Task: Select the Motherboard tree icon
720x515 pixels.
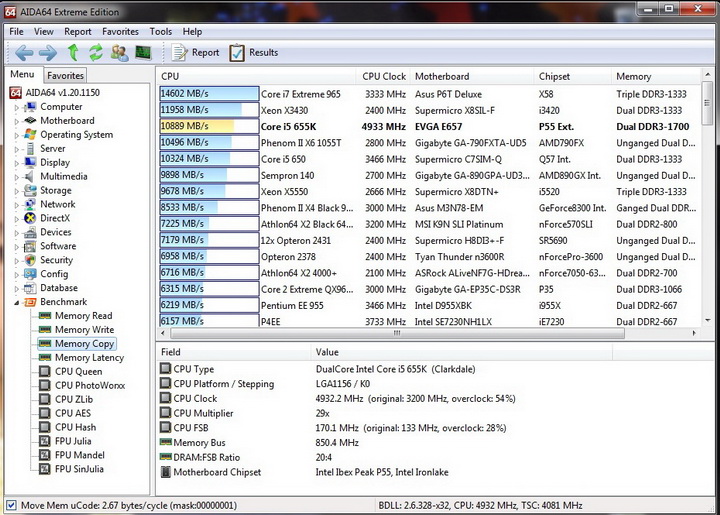Action: pos(30,121)
